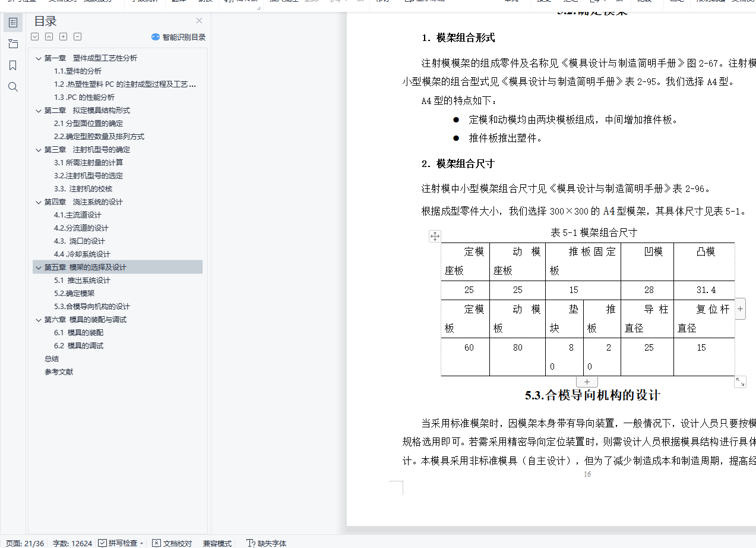
Task: Close the 目录 panel with the X
Action: 199,21
